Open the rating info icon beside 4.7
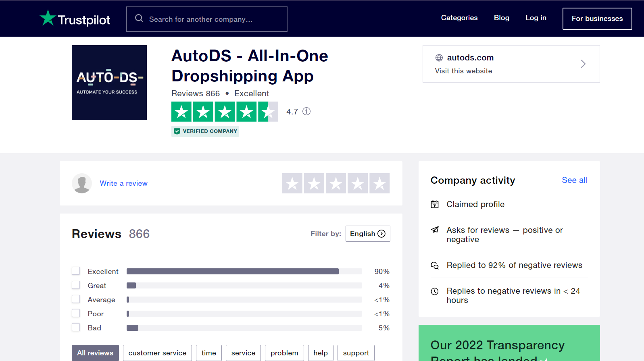644x361 pixels. tap(306, 111)
